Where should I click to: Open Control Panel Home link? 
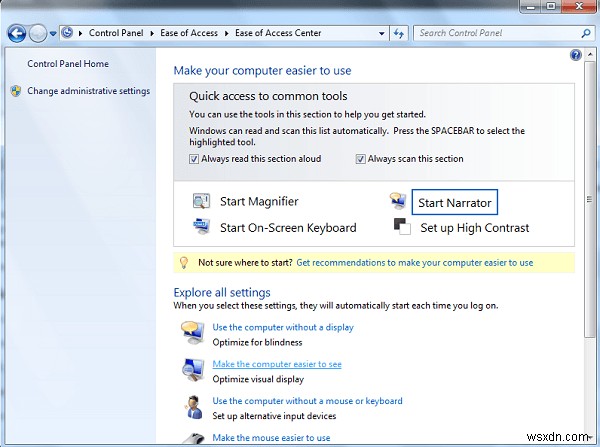[x=68, y=64]
